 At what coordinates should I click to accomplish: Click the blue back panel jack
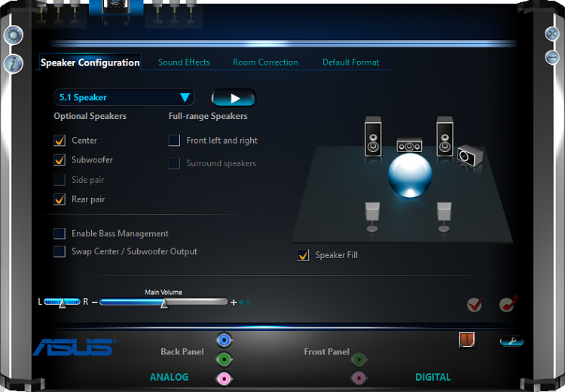[x=224, y=340]
